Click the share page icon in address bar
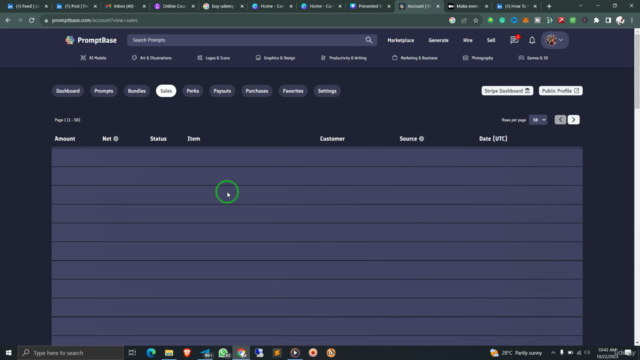The height and width of the screenshot is (360, 640). [x=464, y=20]
